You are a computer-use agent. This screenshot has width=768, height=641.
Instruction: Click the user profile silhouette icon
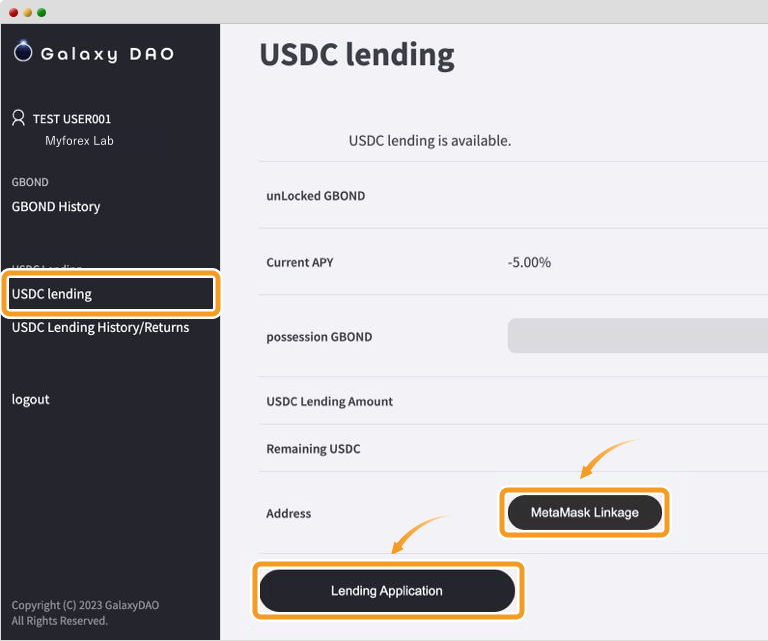(18, 118)
